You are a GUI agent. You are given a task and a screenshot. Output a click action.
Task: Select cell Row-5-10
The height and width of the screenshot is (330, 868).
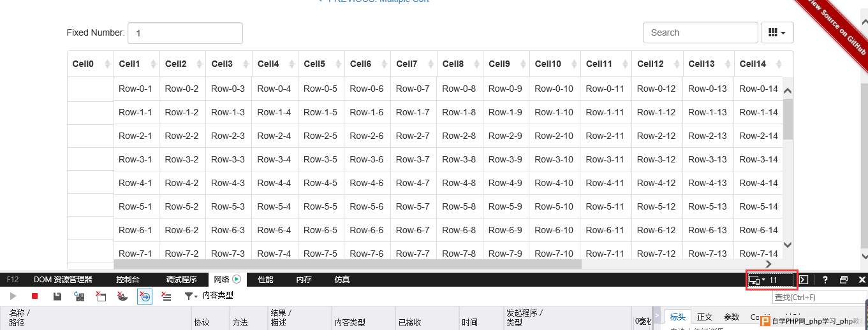(554, 206)
